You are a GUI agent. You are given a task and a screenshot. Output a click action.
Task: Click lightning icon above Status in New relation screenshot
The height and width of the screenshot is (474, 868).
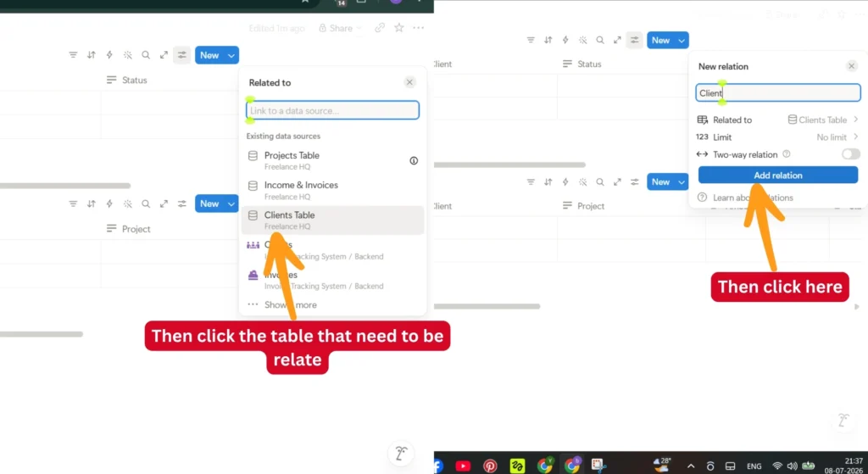[565, 40]
